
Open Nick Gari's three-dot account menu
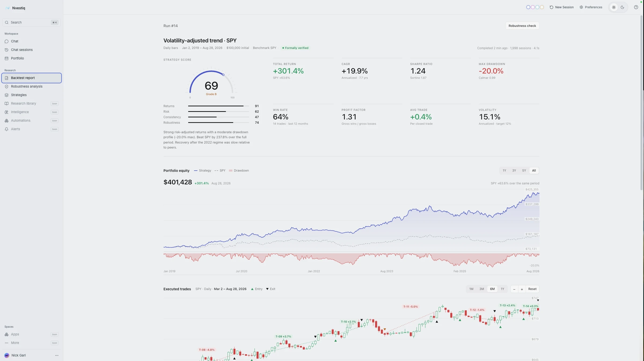tap(57, 356)
